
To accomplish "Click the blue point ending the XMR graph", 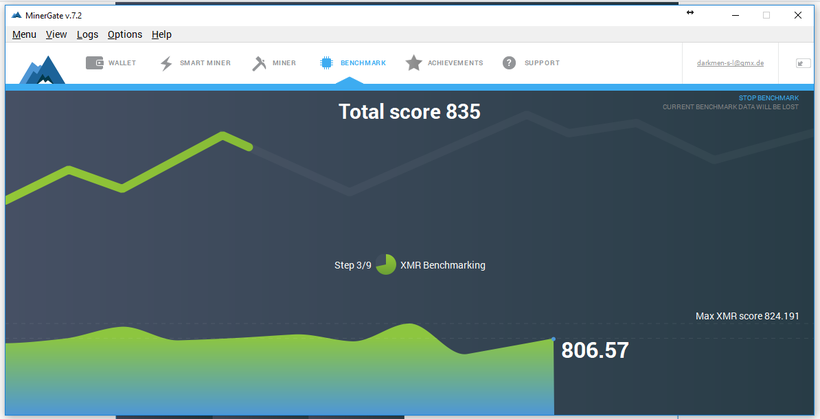I will pos(553,339).
